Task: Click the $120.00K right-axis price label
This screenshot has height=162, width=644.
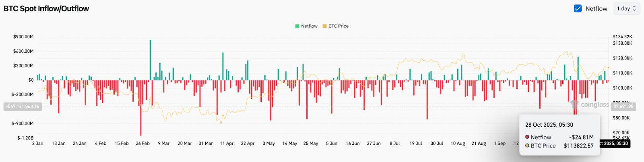Action: pos(622,58)
